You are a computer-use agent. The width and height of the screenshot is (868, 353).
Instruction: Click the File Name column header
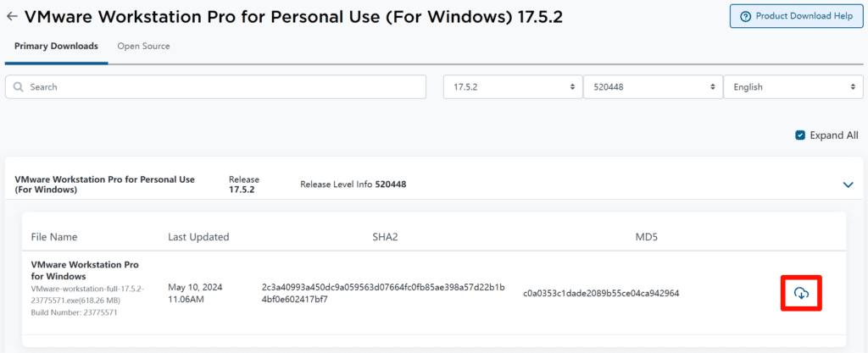tap(54, 237)
